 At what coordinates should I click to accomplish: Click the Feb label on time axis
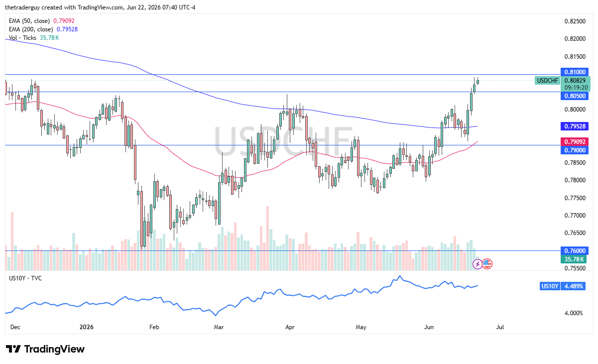tap(154, 327)
